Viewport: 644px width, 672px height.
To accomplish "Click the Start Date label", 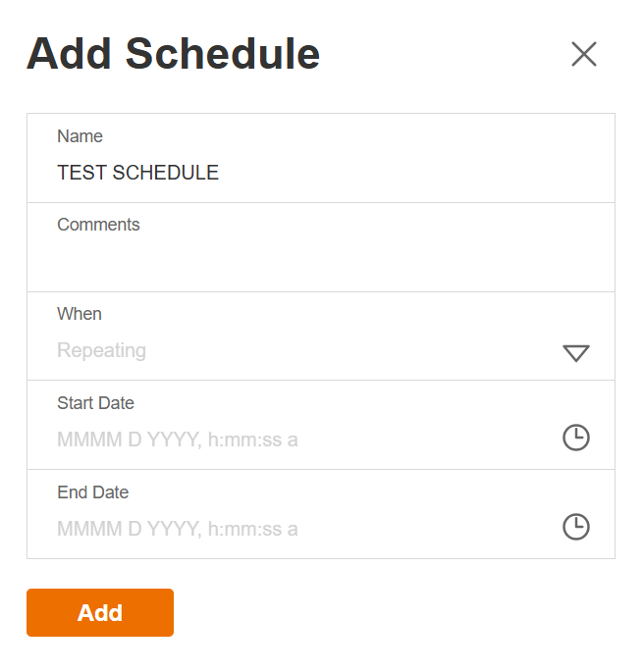I will coord(95,403).
